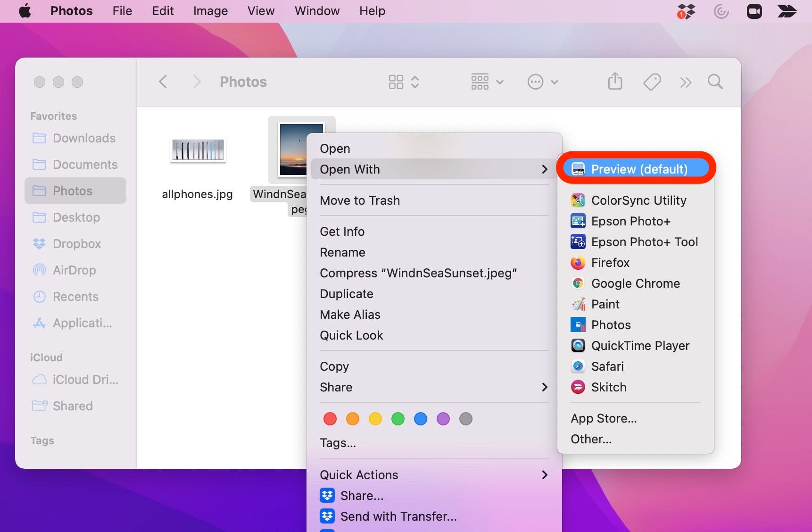
Task: Select Skitch from the app submenu
Action: pos(608,387)
